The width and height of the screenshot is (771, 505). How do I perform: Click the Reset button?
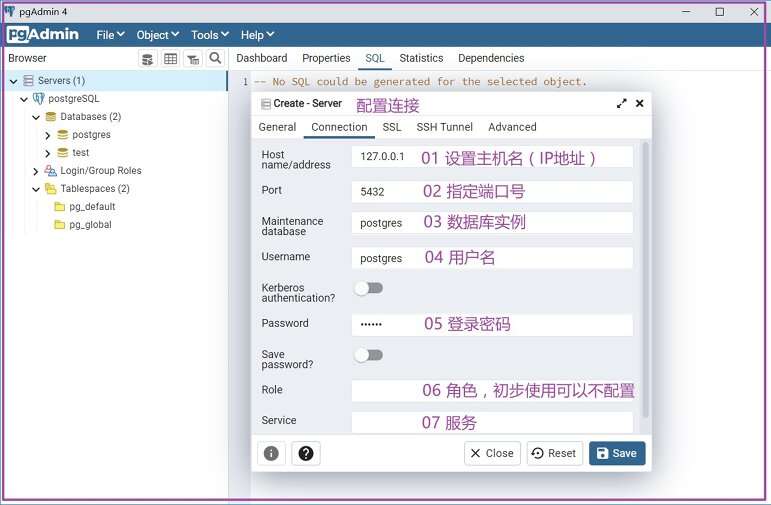pos(554,453)
